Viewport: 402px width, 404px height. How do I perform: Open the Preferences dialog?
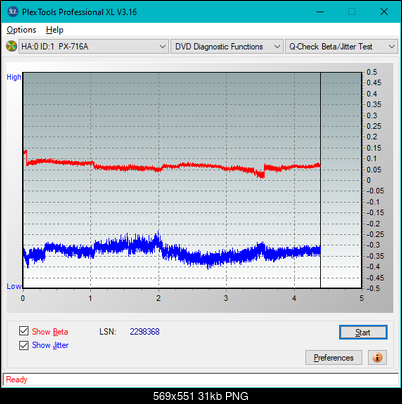tap(334, 358)
